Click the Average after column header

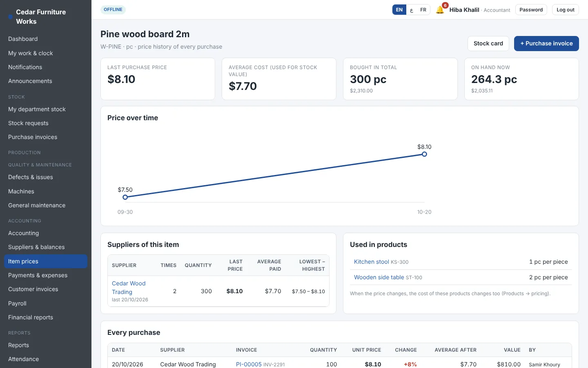point(455,350)
